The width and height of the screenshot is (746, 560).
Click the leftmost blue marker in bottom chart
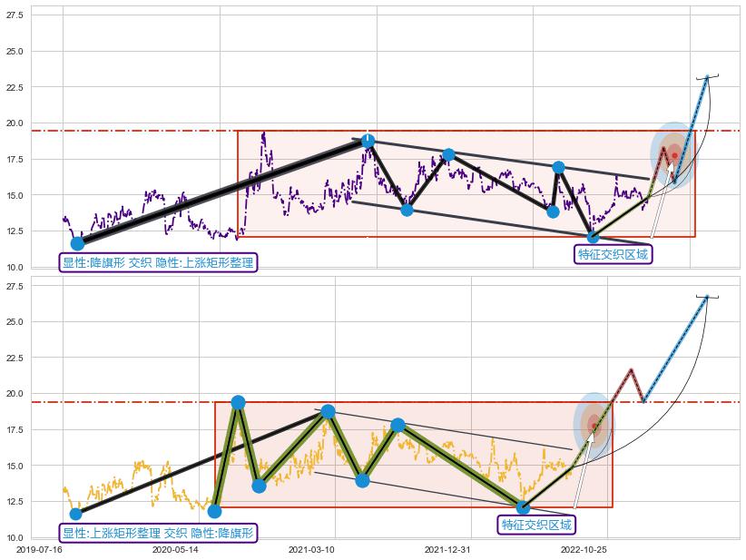click(x=75, y=514)
